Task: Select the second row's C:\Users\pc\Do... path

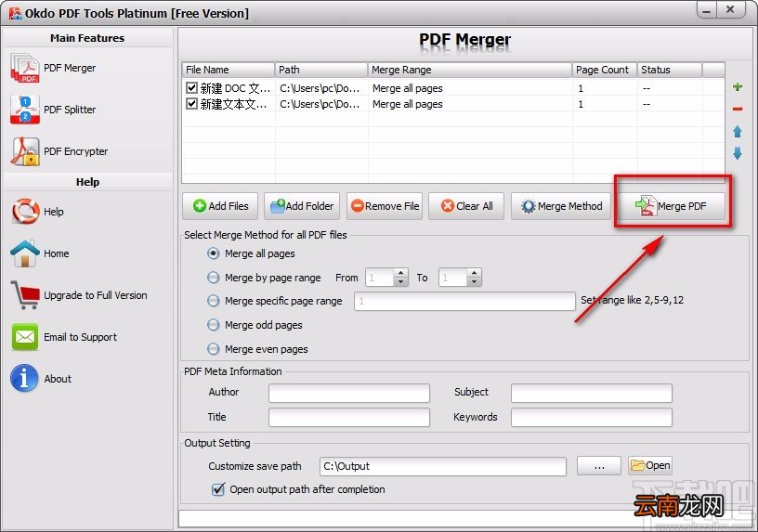Action: coord(320,104)
